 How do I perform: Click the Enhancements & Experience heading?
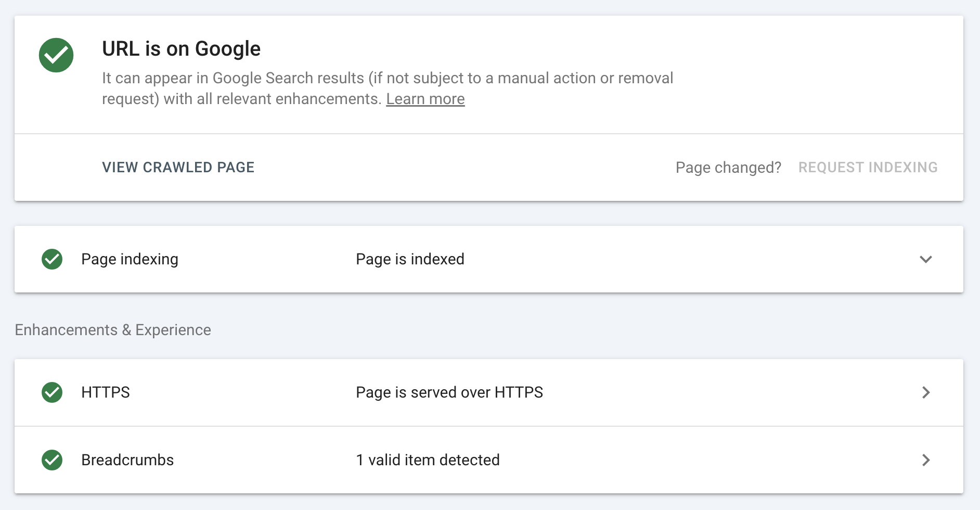coord(113,330)
